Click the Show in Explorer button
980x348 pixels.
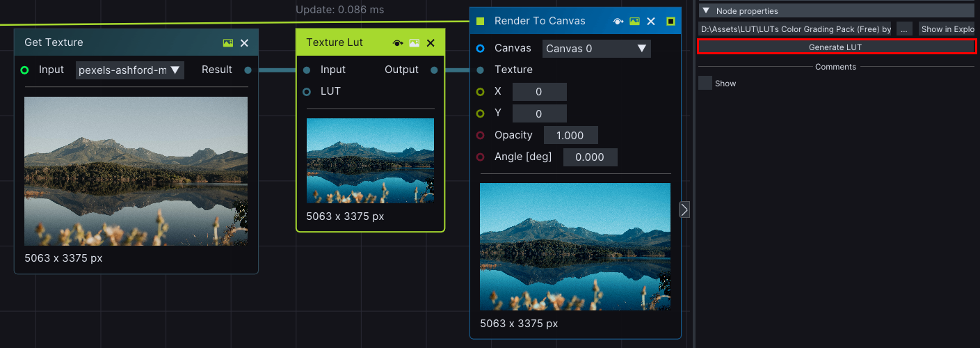(947, 29)
